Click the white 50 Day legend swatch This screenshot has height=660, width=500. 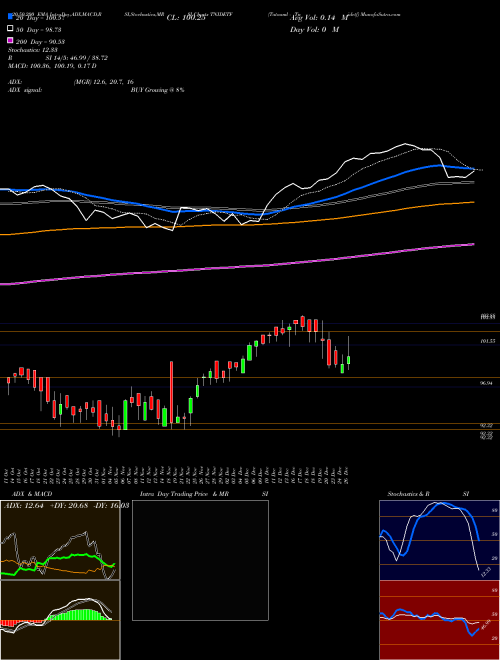tap(10, 29)
